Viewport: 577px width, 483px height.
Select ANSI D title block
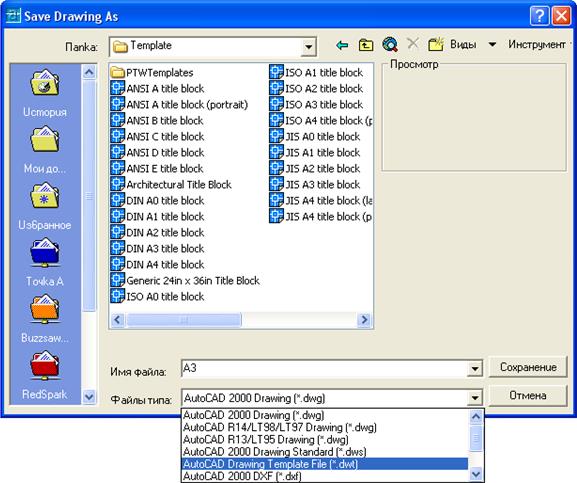(x=157, y=152)
